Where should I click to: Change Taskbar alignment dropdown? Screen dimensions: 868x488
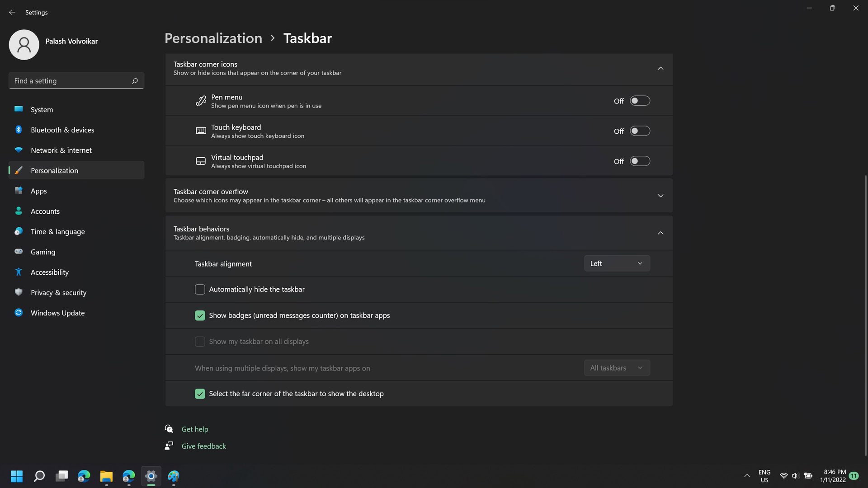pos(617,263)
